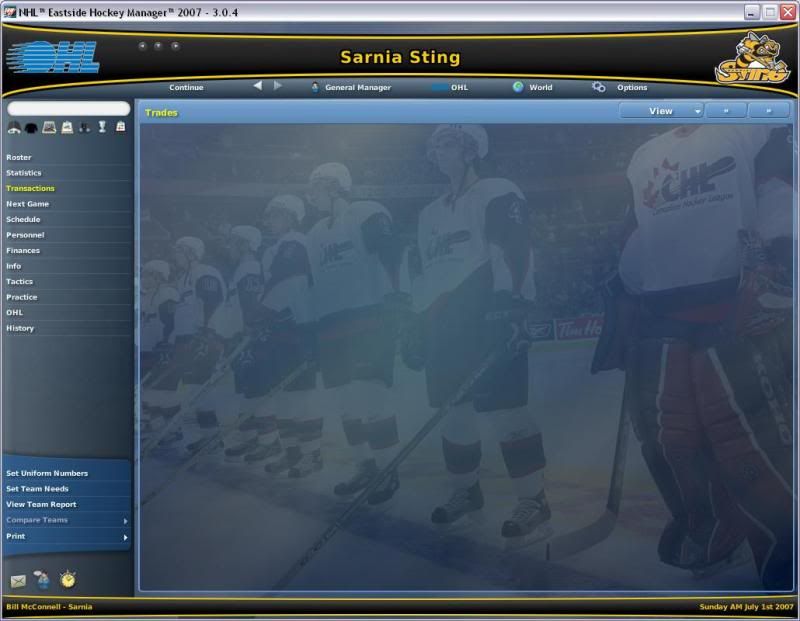Click Bill McConnell - Sarnia in status bar
This screenshot has width=800, height=621.
(x=49, y=607)
